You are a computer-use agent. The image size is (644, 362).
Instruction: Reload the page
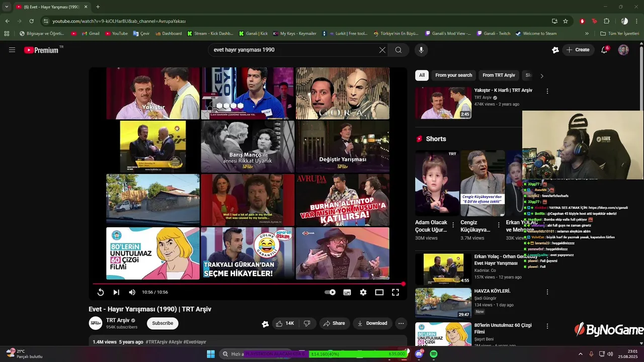tap(31, 21)
